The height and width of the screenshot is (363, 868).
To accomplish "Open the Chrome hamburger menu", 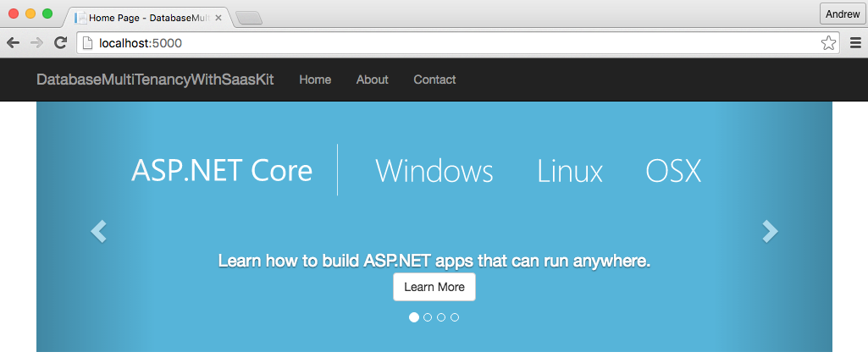I will click(855, 42).
